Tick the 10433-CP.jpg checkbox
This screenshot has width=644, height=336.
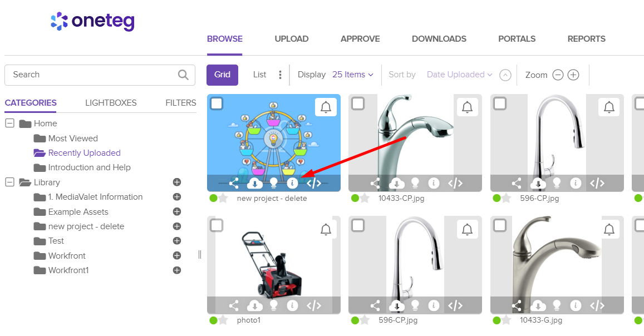click(358, 103)
